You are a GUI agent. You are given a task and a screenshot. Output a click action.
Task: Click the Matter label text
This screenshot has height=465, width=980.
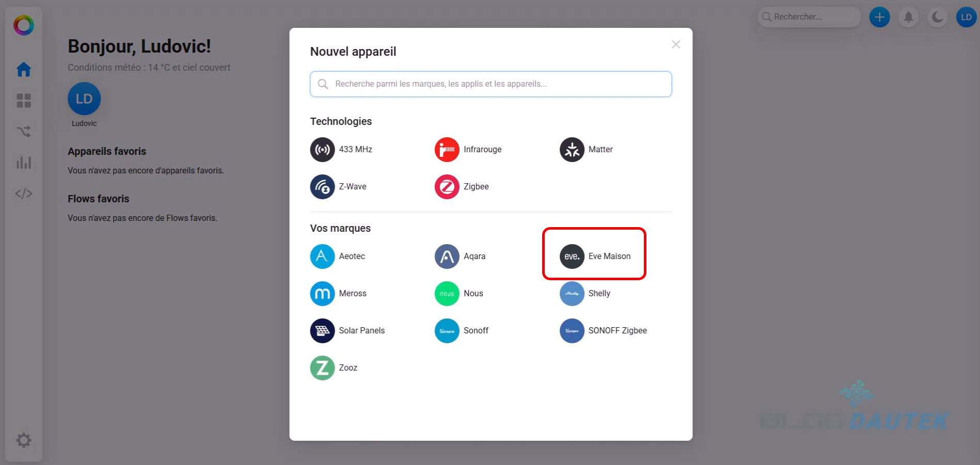[x=600, y=150]
